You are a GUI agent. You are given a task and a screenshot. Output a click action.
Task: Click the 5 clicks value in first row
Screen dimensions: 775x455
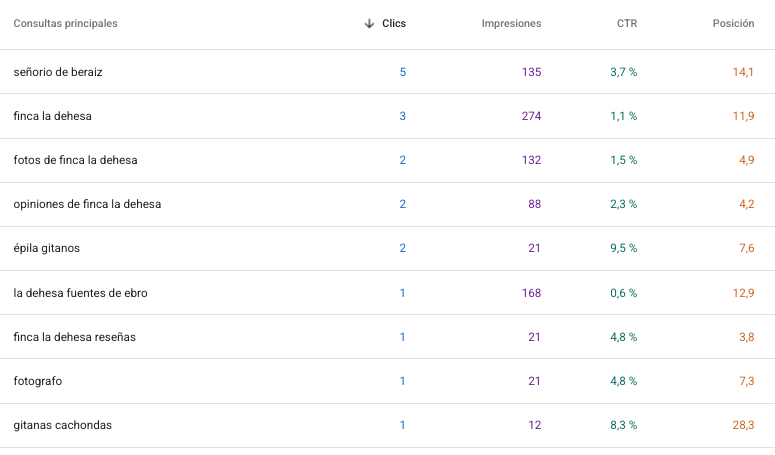[x=403, y=72]
